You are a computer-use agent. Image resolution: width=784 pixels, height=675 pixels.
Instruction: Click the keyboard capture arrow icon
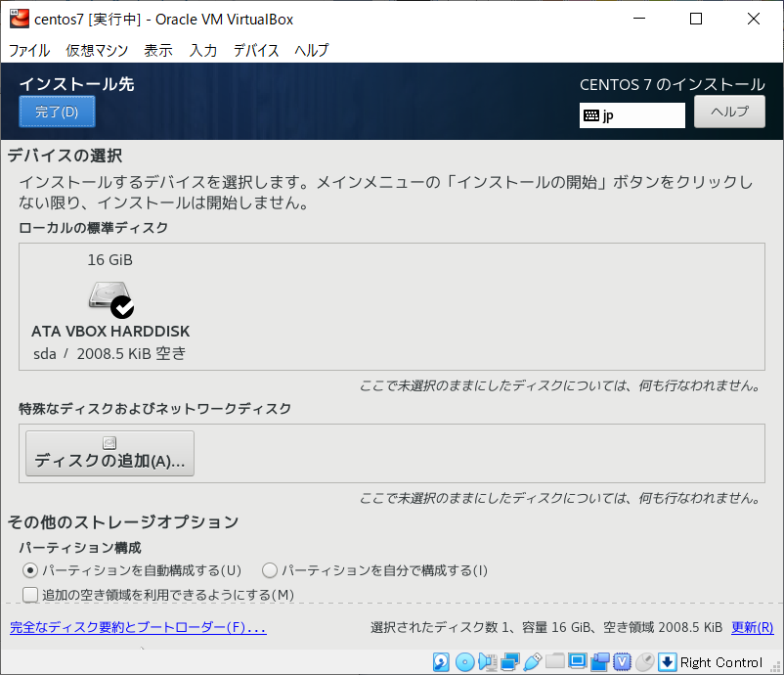tap(667, 662)
